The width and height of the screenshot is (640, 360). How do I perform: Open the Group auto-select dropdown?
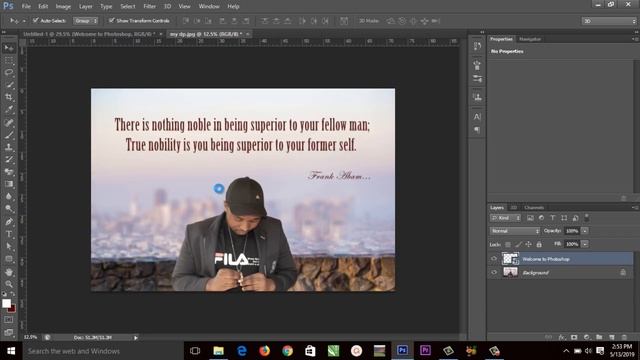pyautogui.click(x=85, y=20)
